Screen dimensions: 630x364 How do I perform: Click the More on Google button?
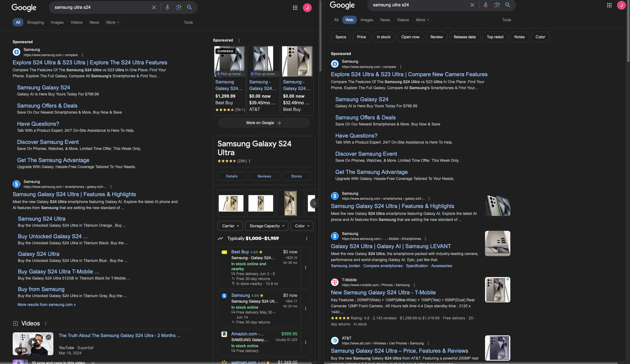(x=264, y=122)
